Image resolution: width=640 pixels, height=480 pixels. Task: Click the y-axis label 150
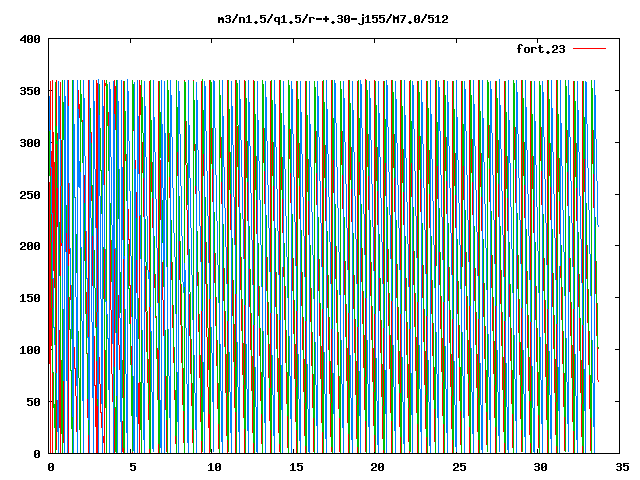[x=30, y=298]
